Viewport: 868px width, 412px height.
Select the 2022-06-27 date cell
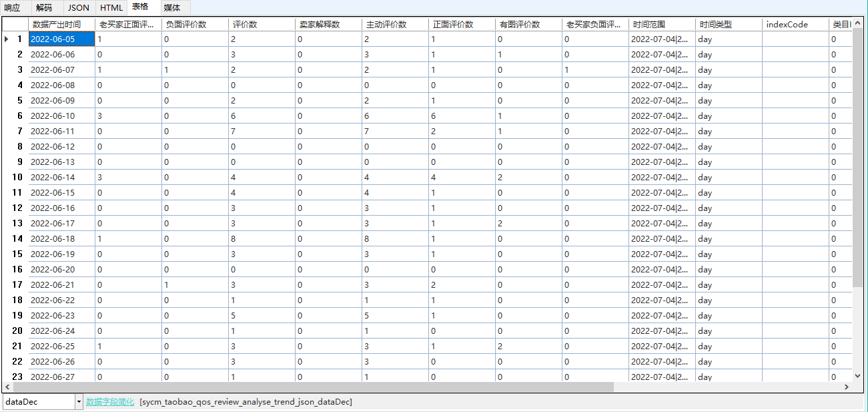61,377
